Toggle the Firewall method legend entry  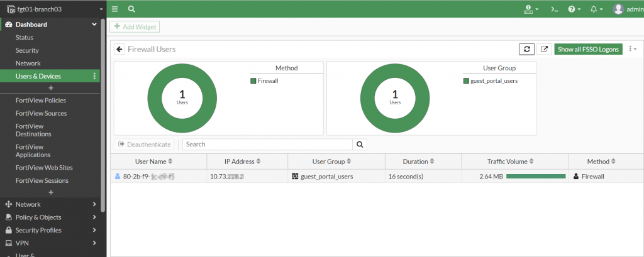pyautogui.click(x=267, y=80)
